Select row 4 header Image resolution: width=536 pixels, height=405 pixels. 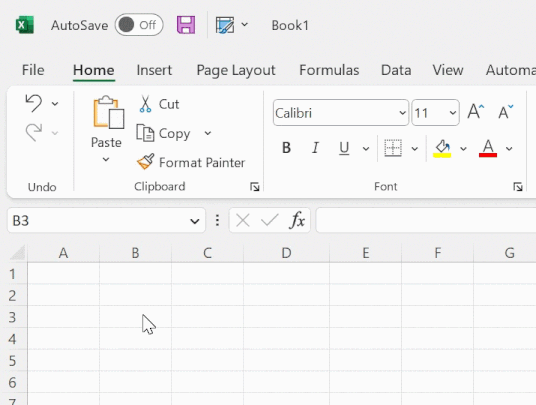pyautogui.click(x=13, y=339)
